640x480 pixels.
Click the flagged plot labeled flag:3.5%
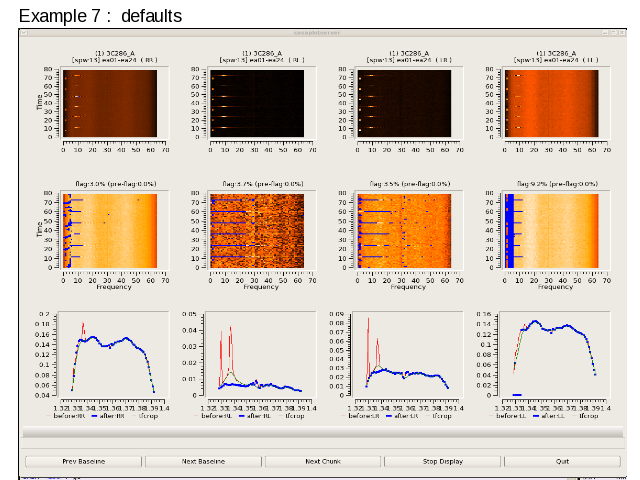404,231
